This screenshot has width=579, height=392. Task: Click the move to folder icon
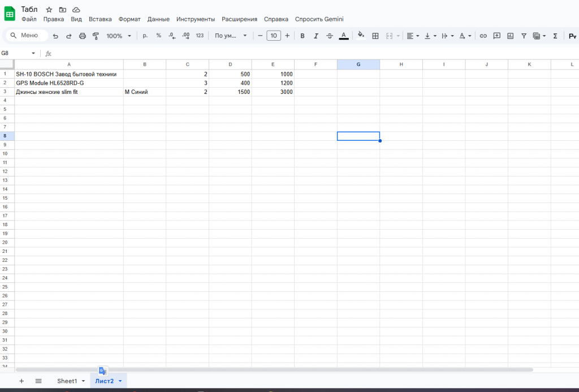62,10
